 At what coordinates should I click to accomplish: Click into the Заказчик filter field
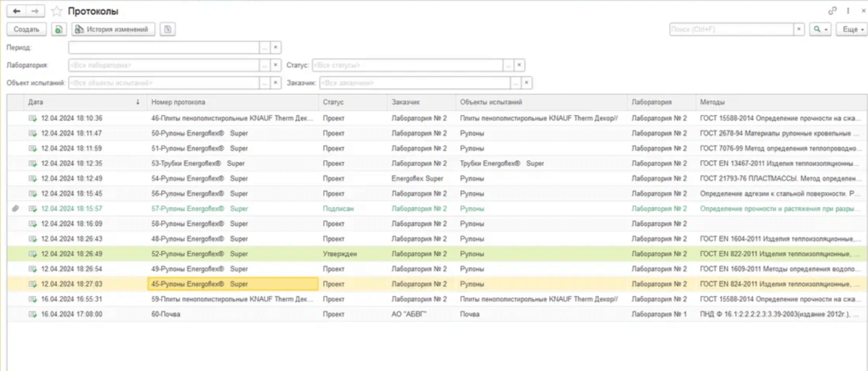point(414,83)
